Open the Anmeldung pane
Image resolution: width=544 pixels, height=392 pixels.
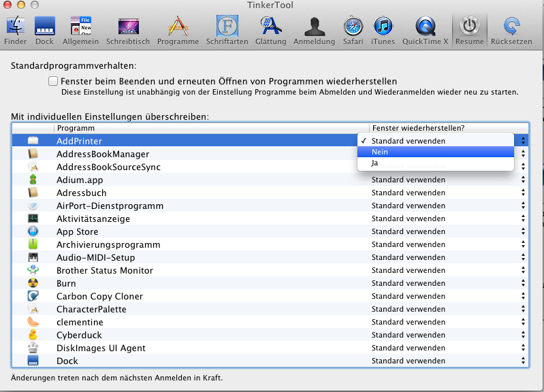point(315,31)
